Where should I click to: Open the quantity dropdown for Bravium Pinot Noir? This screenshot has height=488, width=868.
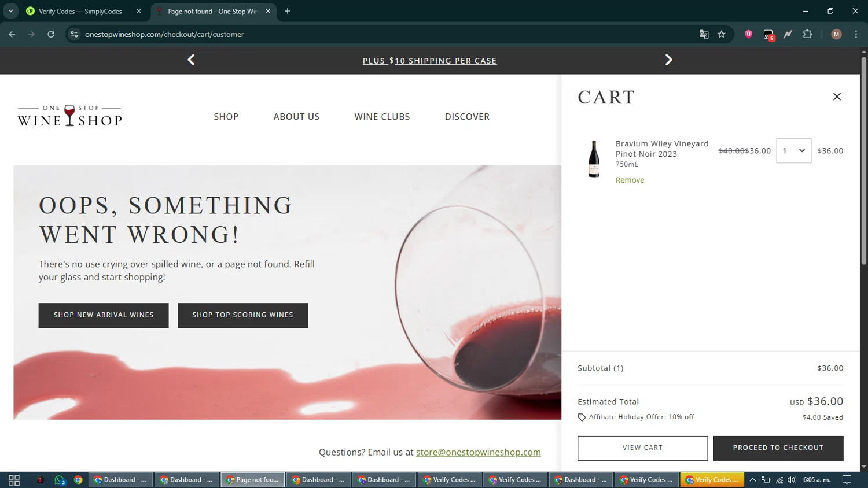pos(793,151)
